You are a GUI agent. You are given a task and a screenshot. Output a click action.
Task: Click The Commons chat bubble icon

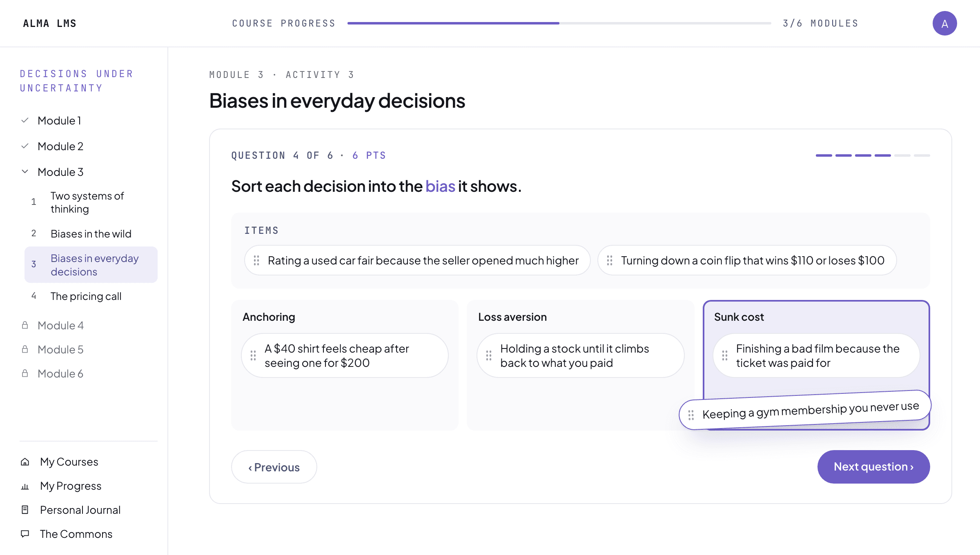pos(25,534)
